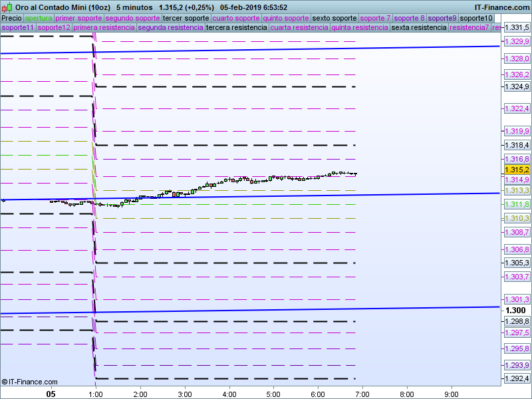This screenshot has width=532, height=399.
Task: Click the 1.318,4 price axis label
Action: pos(517,145)
